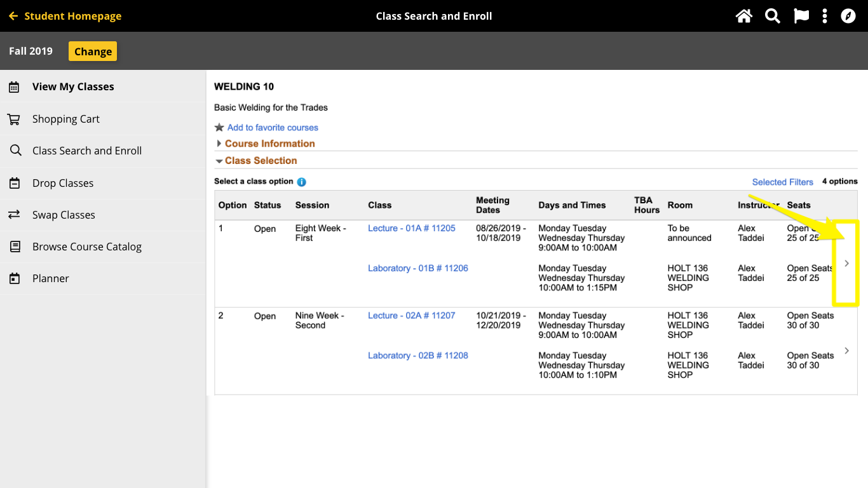This screenshot has height=488, width=868.
Task: Click the flag notifications icon
Action: [x=801, y=16]
